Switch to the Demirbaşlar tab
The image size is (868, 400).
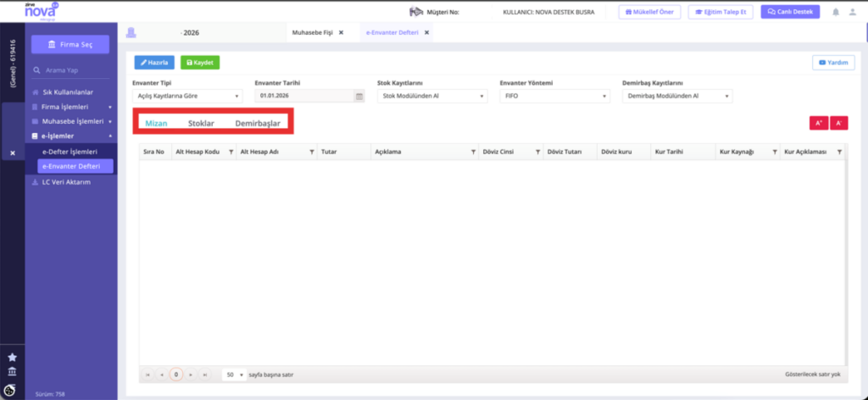[258, 124]
